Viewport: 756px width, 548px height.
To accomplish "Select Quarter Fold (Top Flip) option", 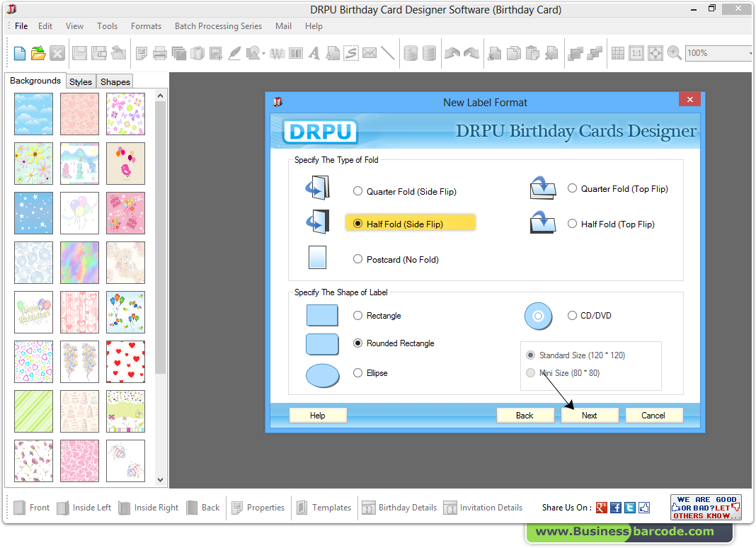I will 572,188.
